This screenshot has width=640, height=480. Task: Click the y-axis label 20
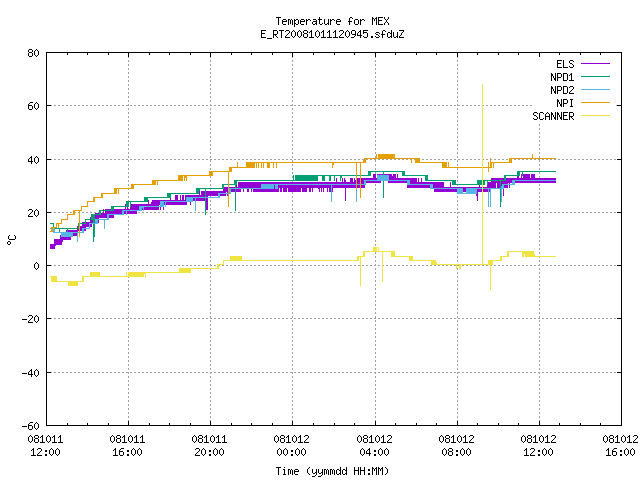pos(33,213)
